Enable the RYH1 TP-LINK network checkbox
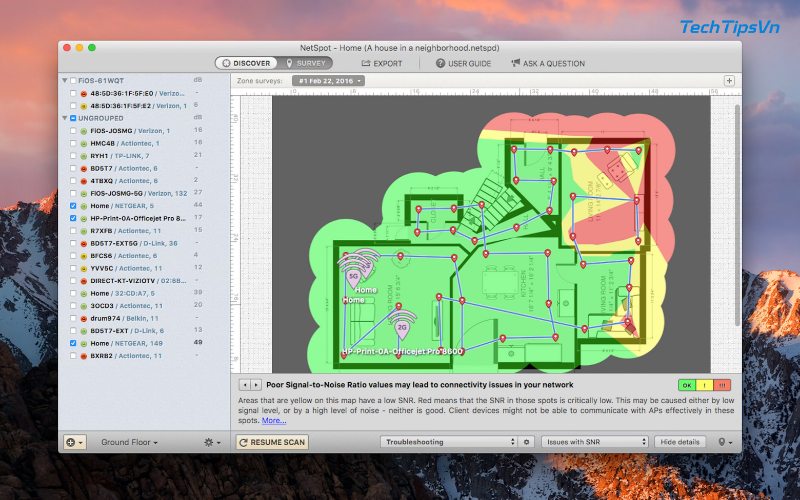The image size is (800, 500). (x=73, y=156)
